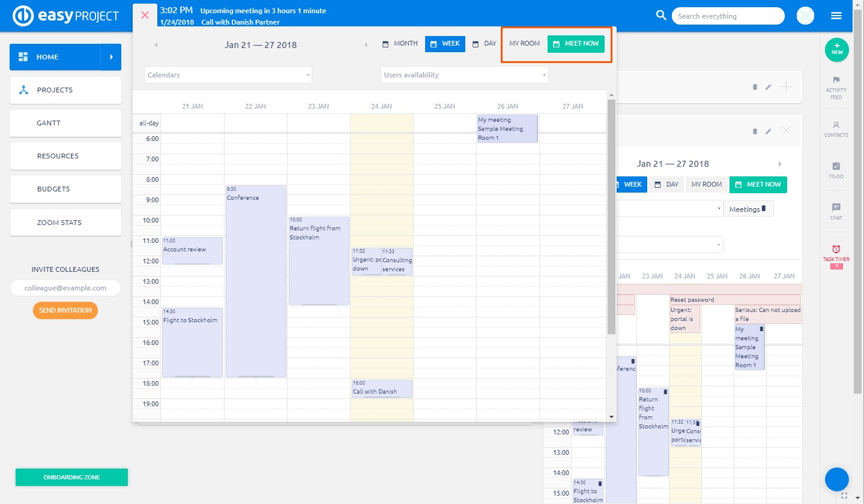Image resolution: width=864 pixels, height=504 pixels.
Task: Open the To-Do checklist icon
Action: tap(836, 166)
